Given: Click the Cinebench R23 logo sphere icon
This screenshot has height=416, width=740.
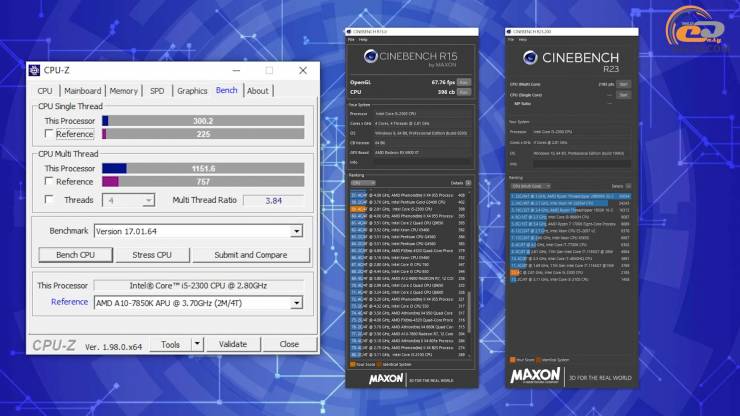Looking at the screenshot, I should [530, 58].
